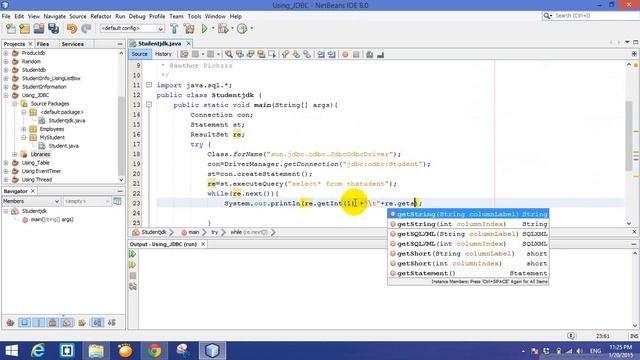Click the New File toolbar icon
This screenshot has width=640, height=360.
(x=11, y=29)
